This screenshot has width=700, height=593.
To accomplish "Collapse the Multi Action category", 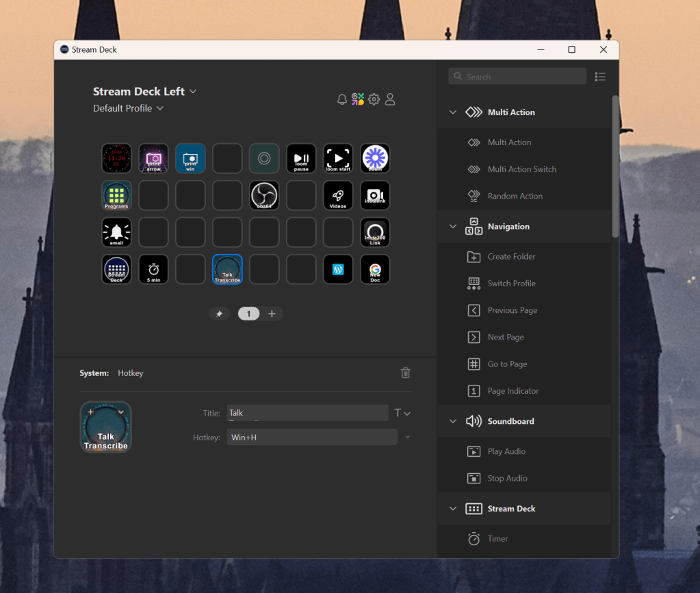I will pyautogui.click(x=453, y=112).
